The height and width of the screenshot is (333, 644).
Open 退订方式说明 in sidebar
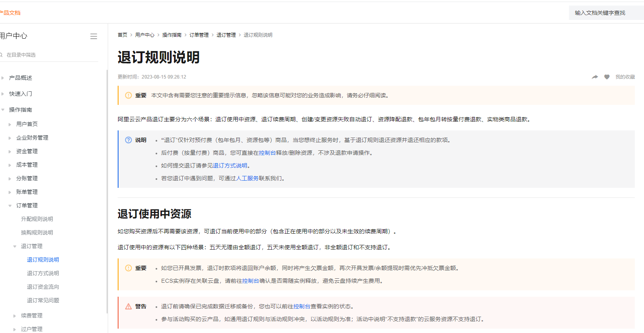click(x=43, y=273)
